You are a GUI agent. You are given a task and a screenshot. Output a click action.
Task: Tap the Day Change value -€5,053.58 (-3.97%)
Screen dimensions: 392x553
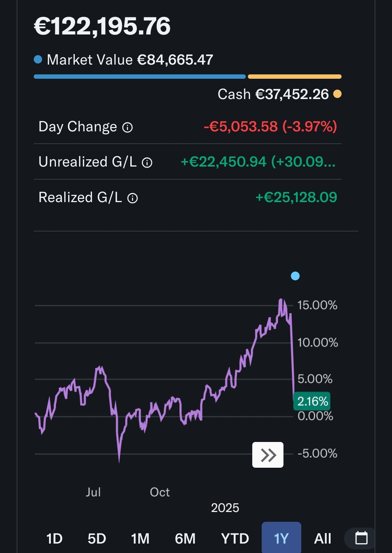pos(270,127)
